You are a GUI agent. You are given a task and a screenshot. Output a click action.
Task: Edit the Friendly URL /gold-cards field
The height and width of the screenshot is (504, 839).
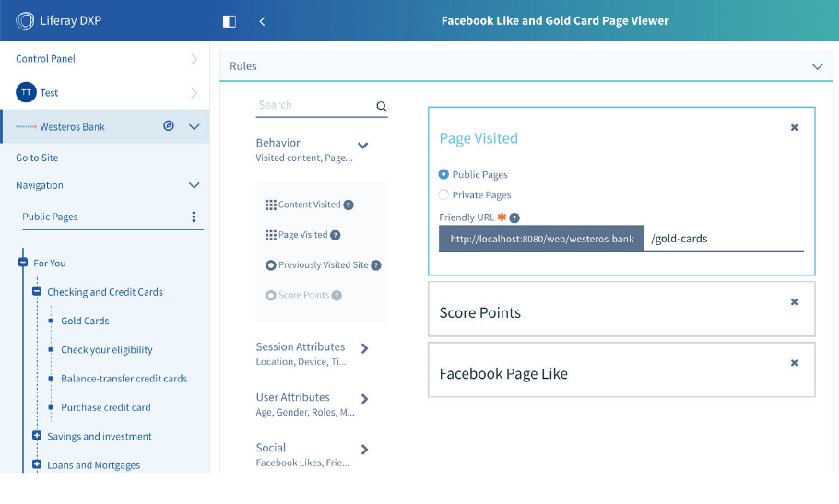point(724,239)
